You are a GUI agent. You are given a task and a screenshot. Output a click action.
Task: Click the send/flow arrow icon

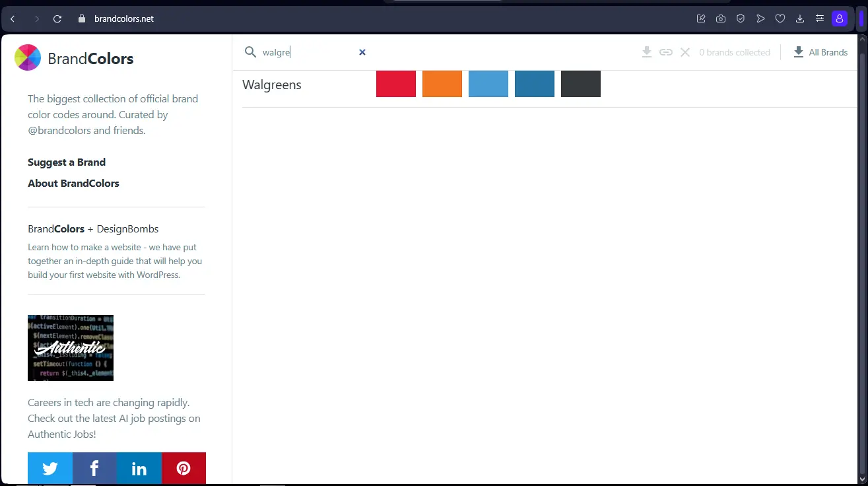pos(760,18)
